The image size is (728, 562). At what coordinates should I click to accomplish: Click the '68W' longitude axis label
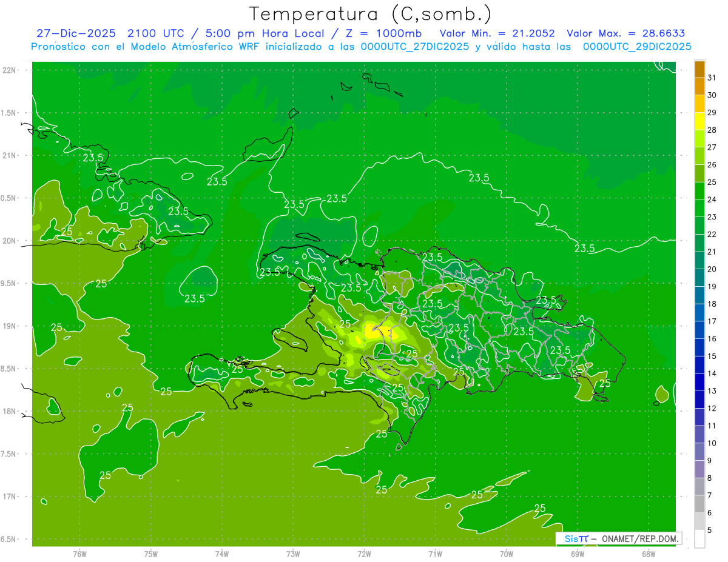pyautogui.click(x=649, y=554)
